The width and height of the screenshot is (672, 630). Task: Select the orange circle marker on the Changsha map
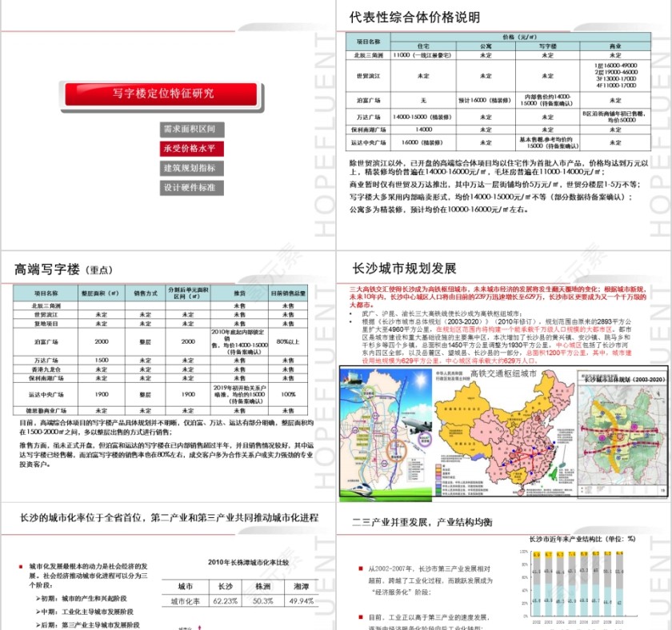click(398, 452)
